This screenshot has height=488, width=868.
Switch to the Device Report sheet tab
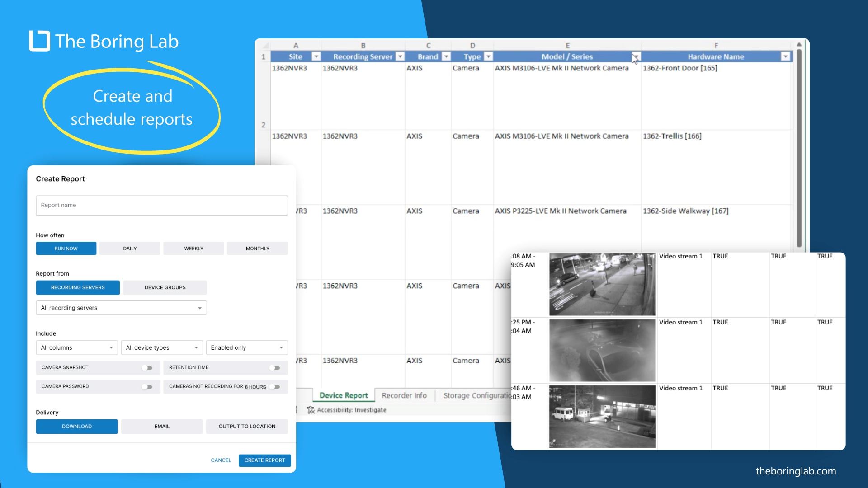(344, 395)
